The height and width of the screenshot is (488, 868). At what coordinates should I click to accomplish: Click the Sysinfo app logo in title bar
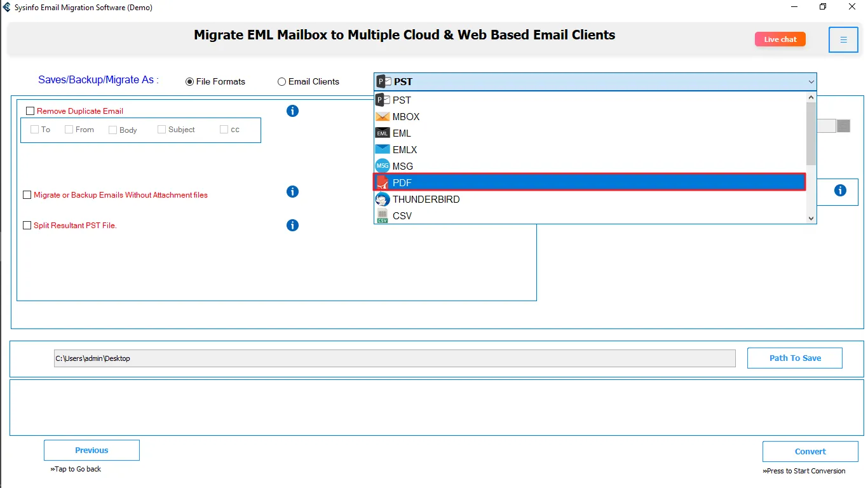pyautogui.click(x=6, y=8)
